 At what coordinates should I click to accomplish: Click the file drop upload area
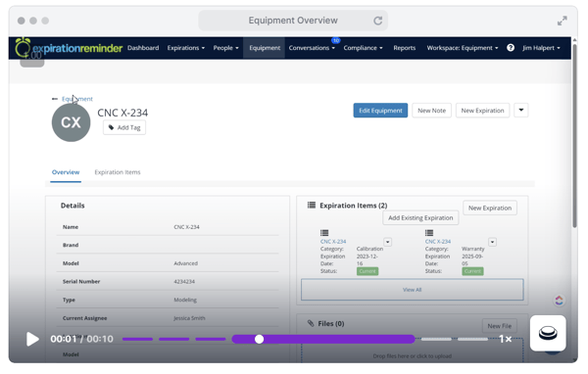[x=413, y=351]
